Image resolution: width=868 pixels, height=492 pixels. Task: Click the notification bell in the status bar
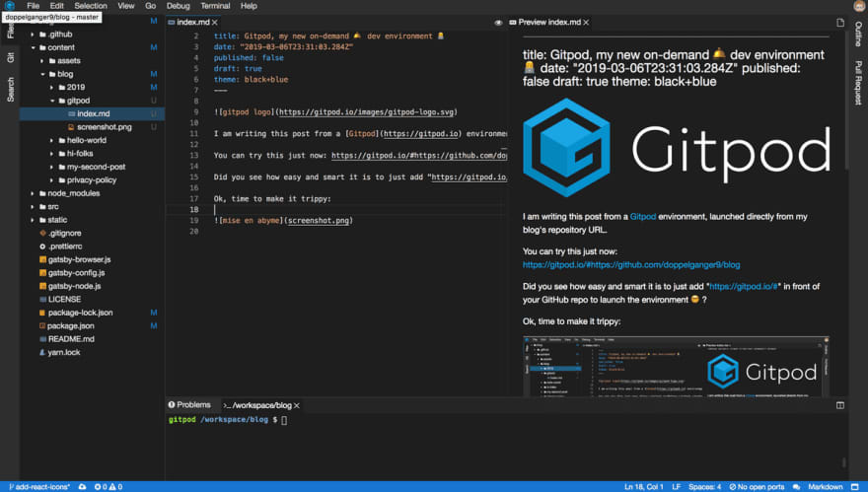click(x=857, y=486)
